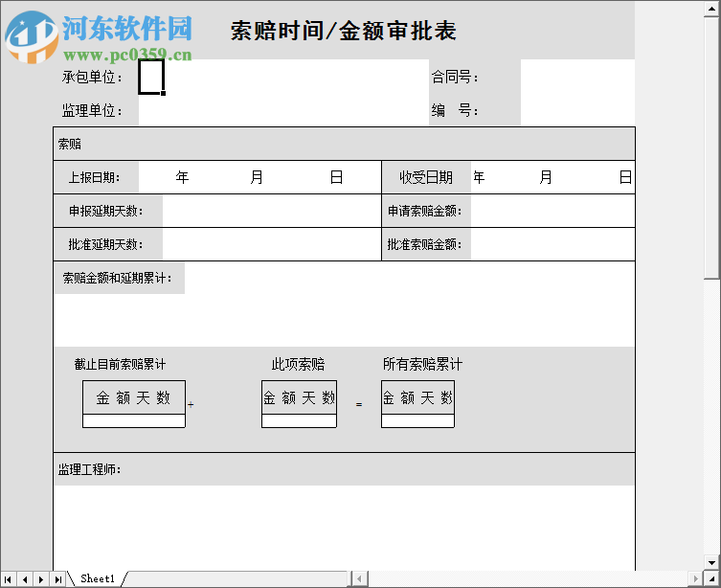Screen dimensions: 721x588
Task: Click 日 in the 上报日期 row
Action: [x=336, y=177]
